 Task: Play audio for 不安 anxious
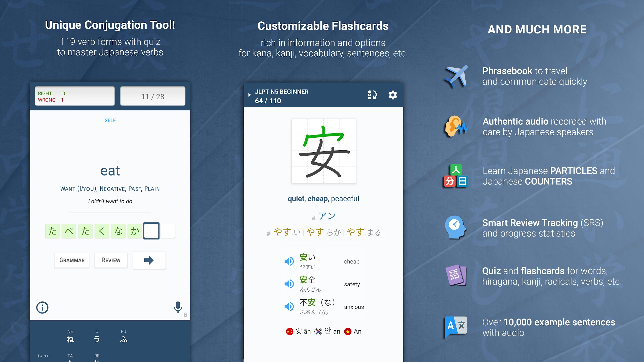(x=289, y=307)
